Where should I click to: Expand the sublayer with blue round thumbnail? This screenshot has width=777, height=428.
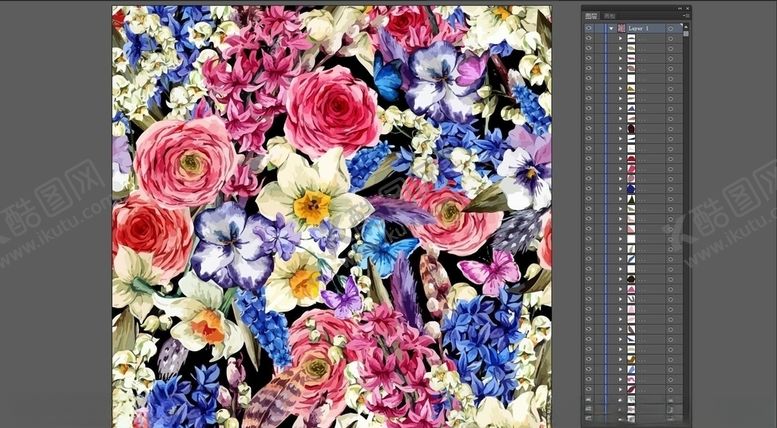[620, 187]
